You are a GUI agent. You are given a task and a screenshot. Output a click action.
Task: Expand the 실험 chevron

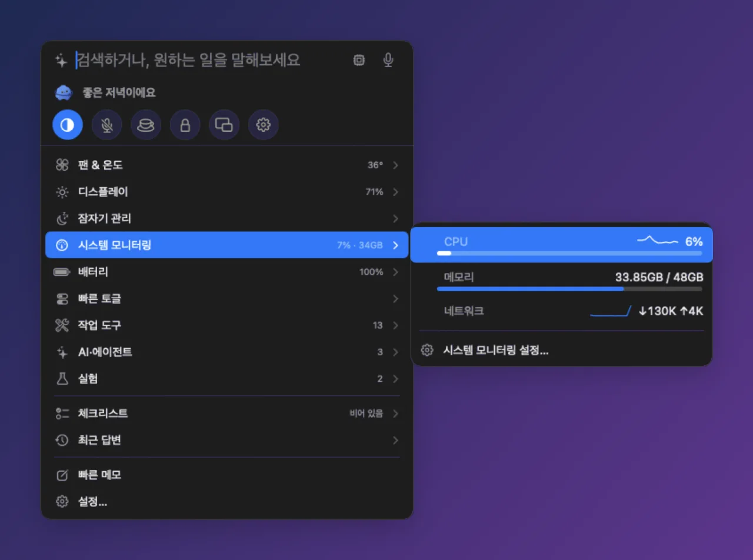pyautogui.click(x=395, y=379)
